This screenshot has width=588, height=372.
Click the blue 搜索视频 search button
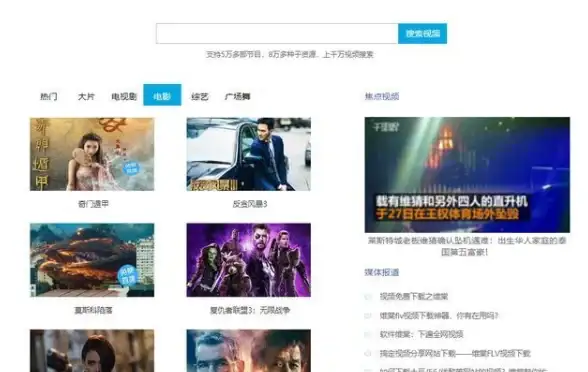tap(423, 34)
